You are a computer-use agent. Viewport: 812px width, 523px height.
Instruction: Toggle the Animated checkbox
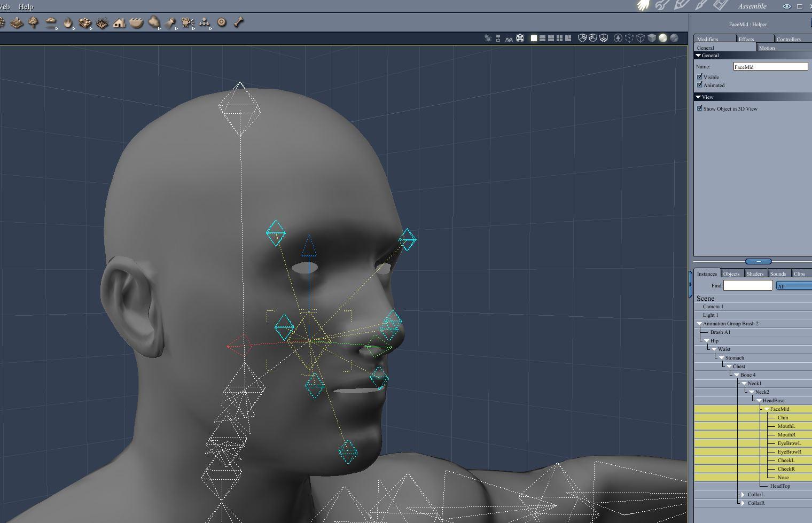pos(700,85)
